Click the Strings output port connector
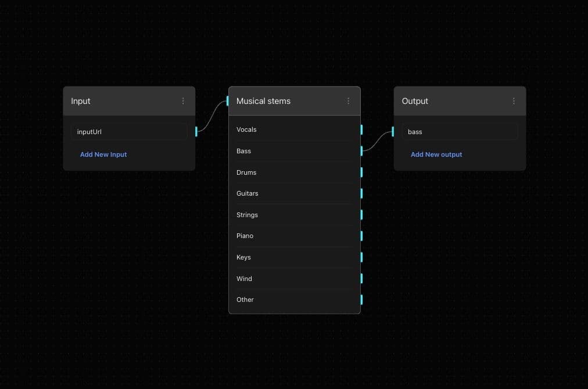Viewport: 588px width, 389px height. click(361, 215)
